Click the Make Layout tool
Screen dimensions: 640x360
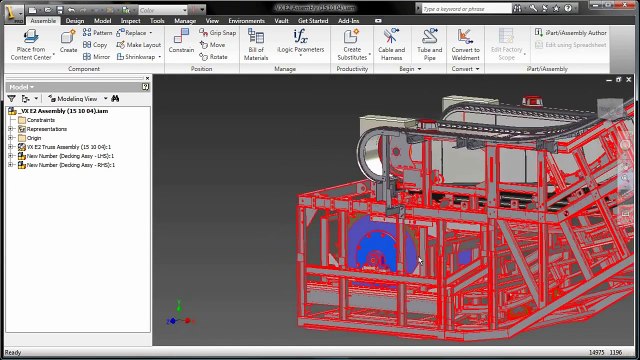pyautogui.click(x=139, y=44)
